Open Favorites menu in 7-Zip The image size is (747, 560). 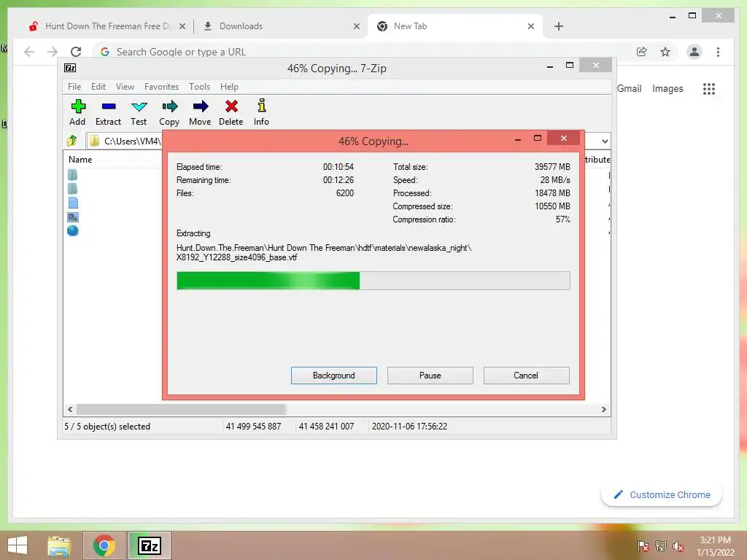pos(161,87)
